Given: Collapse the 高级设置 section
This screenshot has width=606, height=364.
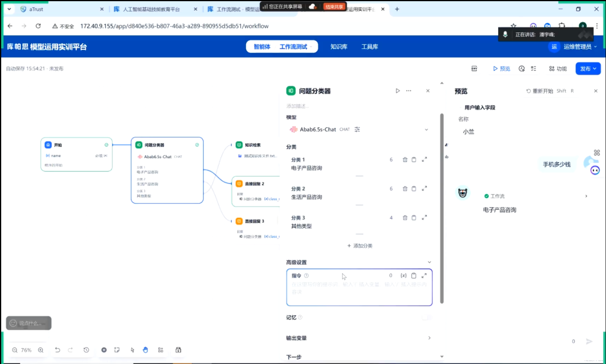Looking at the screenshot, I should click(429, 262).
